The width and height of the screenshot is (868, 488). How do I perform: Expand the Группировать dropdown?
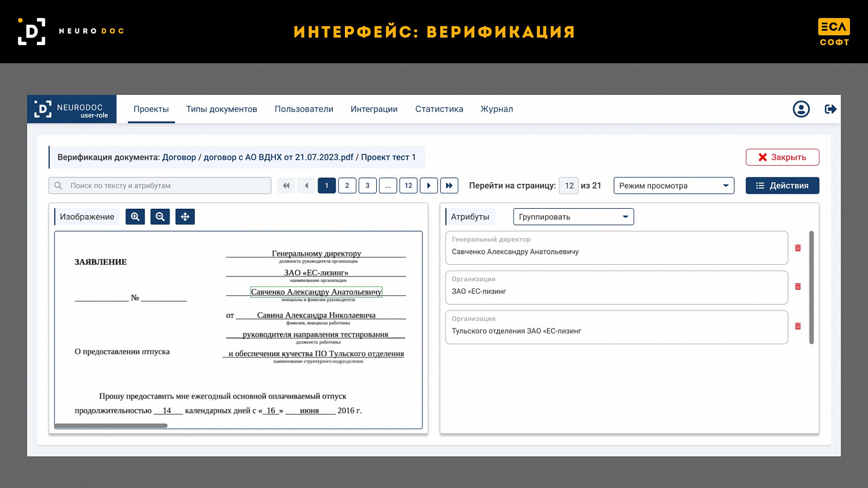click(x=573, y=217)
